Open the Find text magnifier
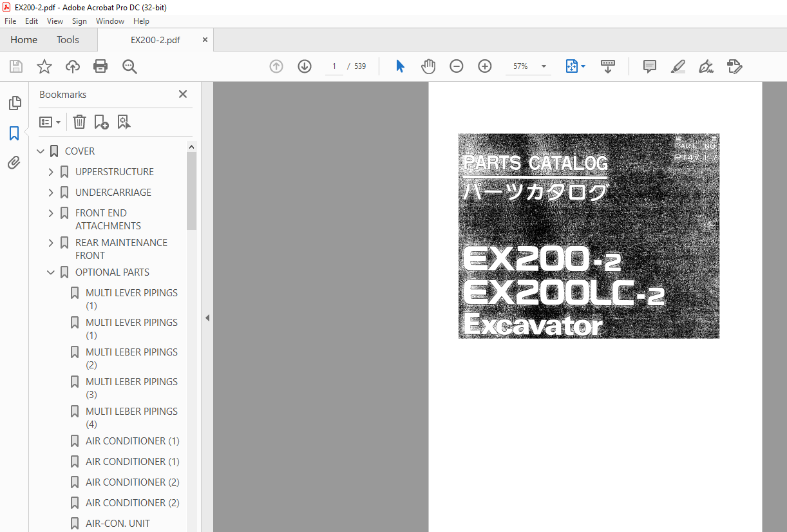The width and height of the screenshot is (787, 532). (129, 66)
